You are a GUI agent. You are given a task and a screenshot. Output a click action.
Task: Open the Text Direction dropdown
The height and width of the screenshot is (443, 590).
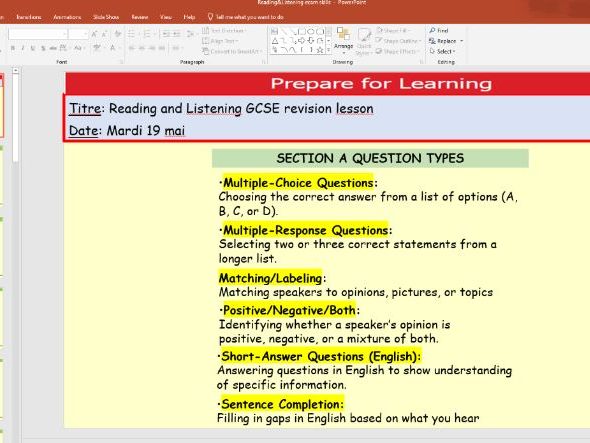tap(224, 30)
